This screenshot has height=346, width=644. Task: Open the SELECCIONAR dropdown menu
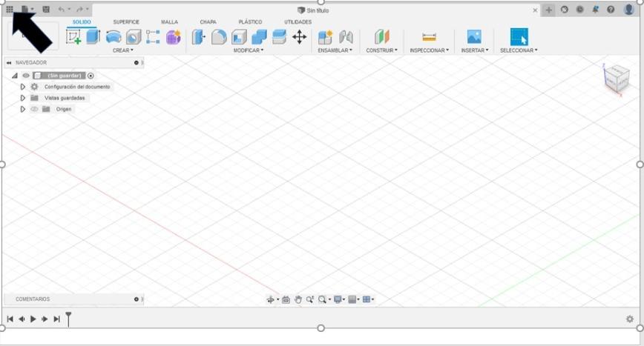(519, 50)
